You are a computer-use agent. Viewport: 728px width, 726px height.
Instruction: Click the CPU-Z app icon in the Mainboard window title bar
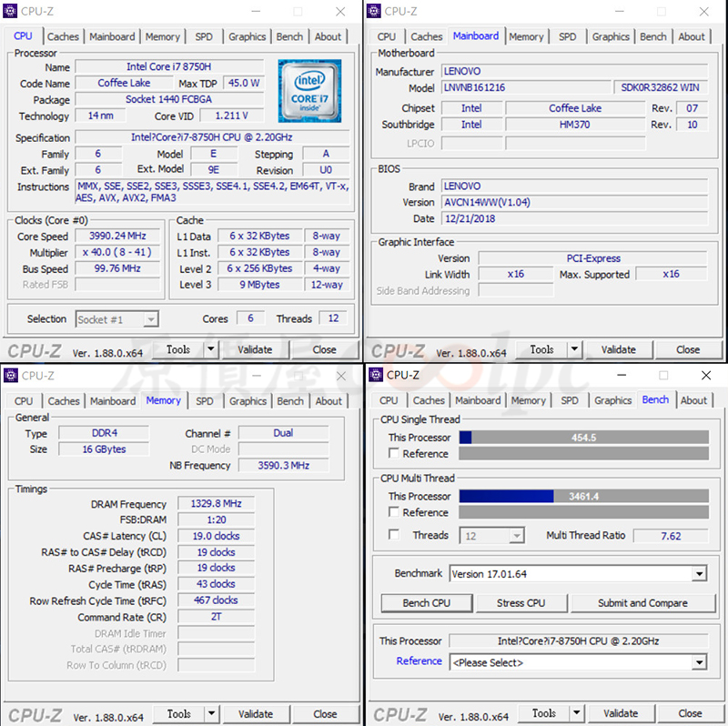[x=373, y=11]
